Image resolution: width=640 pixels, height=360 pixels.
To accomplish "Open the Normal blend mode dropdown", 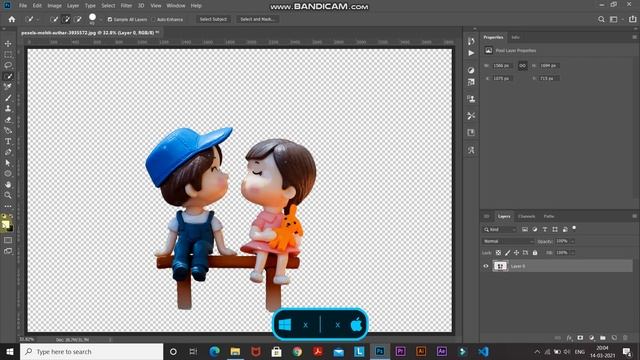I will (508, 241).
